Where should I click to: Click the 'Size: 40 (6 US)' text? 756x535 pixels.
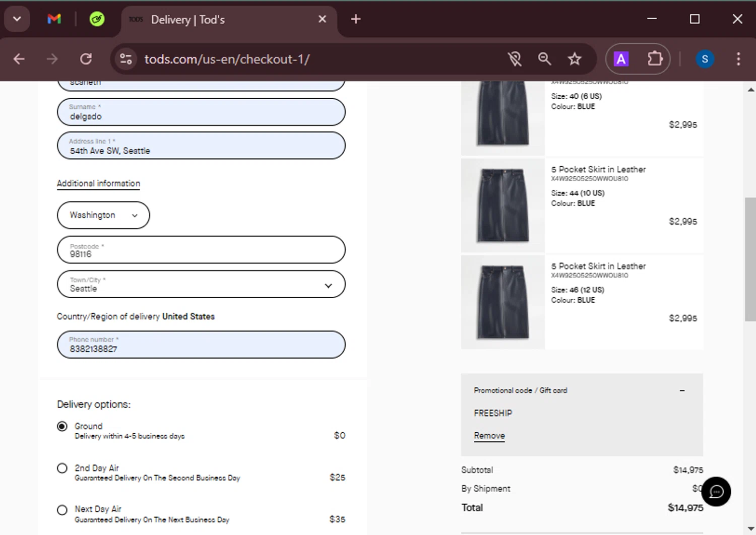(x=576, y=96)
